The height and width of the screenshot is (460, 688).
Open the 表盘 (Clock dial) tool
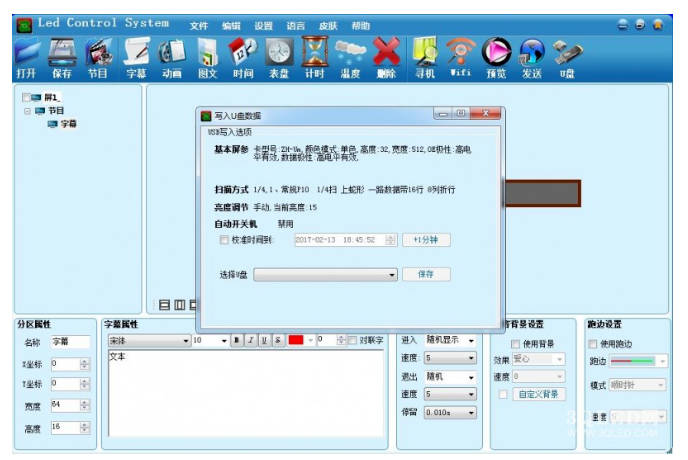[x=279, y=55]
